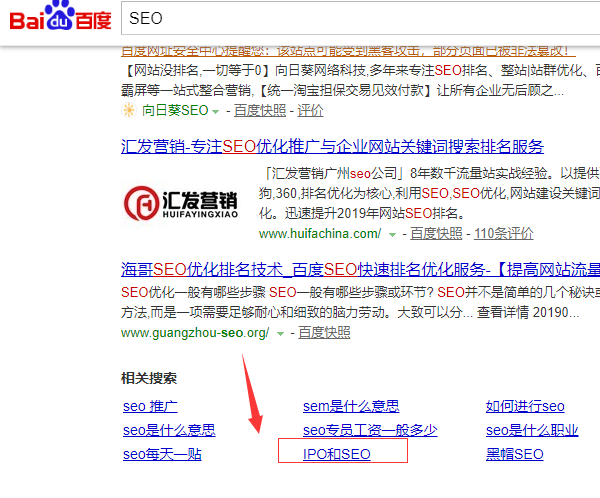Search related term 黑帽SEO

tap(515, 454)
